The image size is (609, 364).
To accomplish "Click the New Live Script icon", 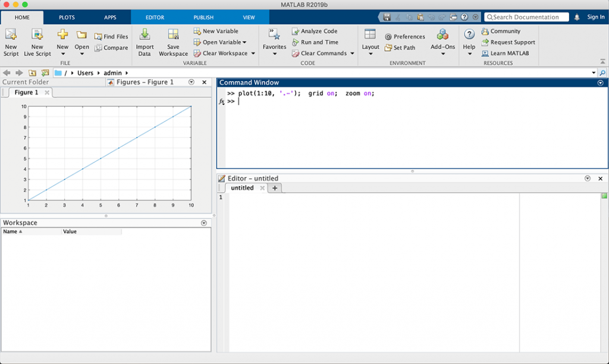I will pyautogui.click(x=37, y=42).
